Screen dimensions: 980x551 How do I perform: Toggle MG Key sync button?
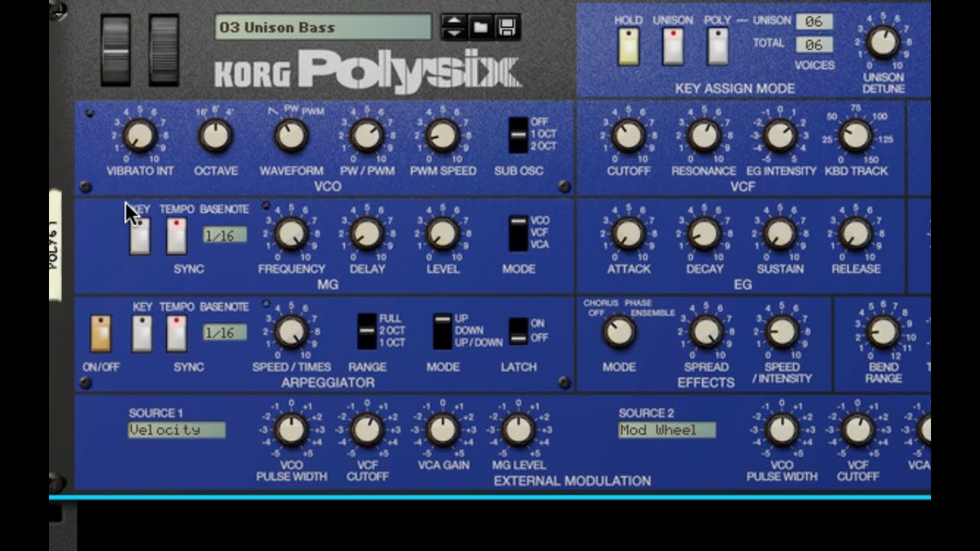coord(140,235)
